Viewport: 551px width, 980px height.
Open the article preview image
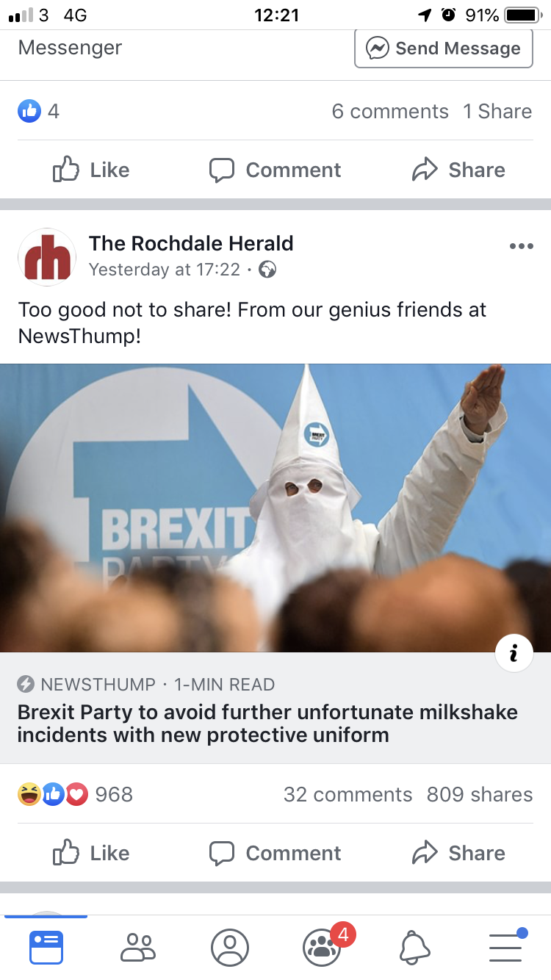[275, 508]
